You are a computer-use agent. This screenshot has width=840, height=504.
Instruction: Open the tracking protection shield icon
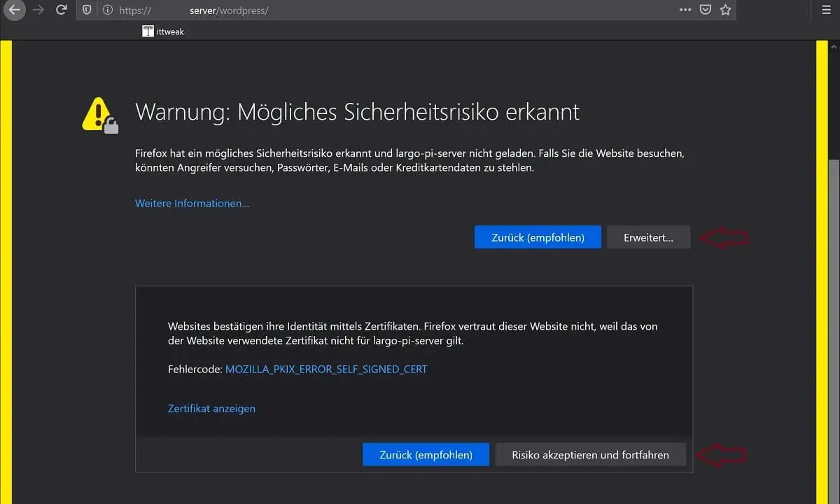coord(87,10)
